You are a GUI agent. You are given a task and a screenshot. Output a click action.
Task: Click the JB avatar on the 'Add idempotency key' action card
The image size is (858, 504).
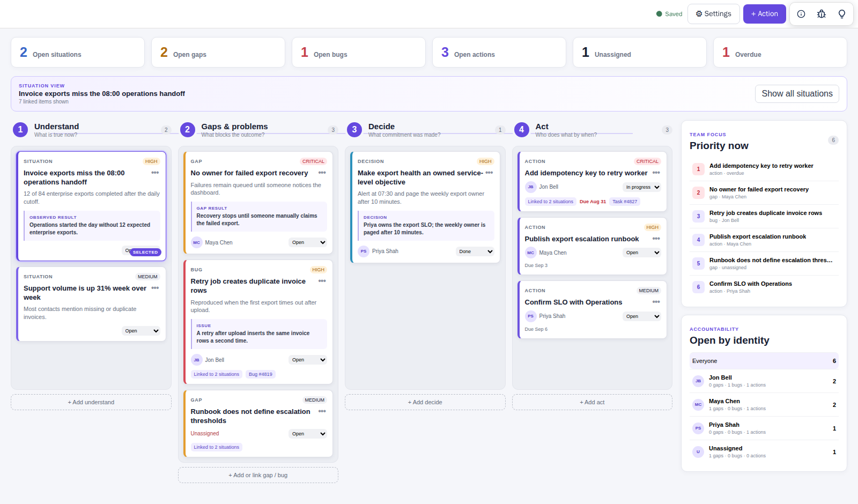coord(530,187)
